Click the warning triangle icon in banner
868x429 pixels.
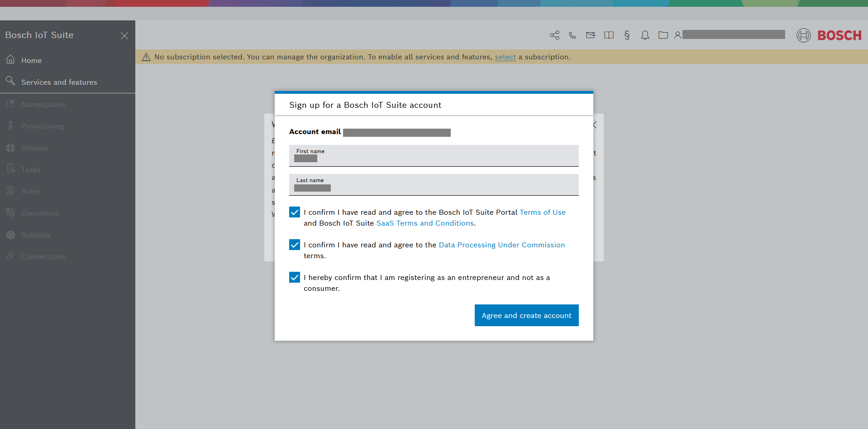[x=146, y=57]
